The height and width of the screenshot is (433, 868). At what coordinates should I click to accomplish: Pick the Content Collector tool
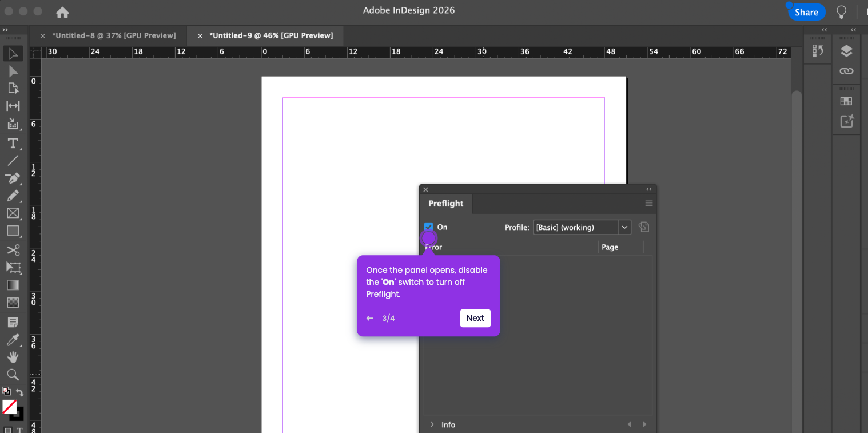coord(13,124)
